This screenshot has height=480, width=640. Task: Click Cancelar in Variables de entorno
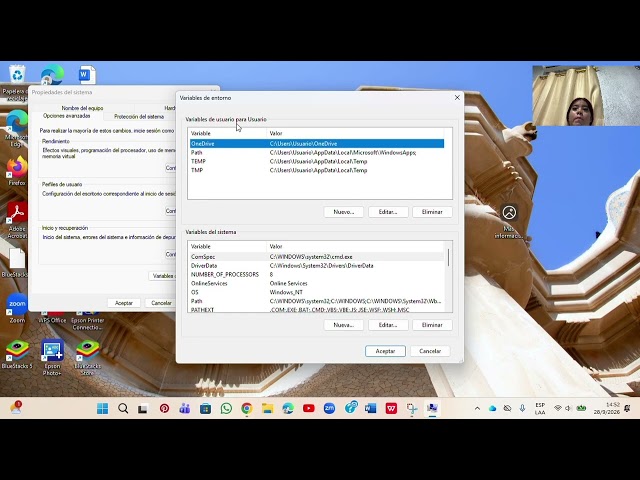[x=430, y=351]
